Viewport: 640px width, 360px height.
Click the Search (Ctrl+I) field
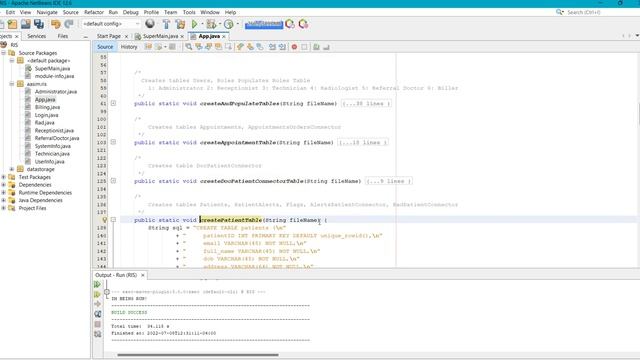(584, 12)
